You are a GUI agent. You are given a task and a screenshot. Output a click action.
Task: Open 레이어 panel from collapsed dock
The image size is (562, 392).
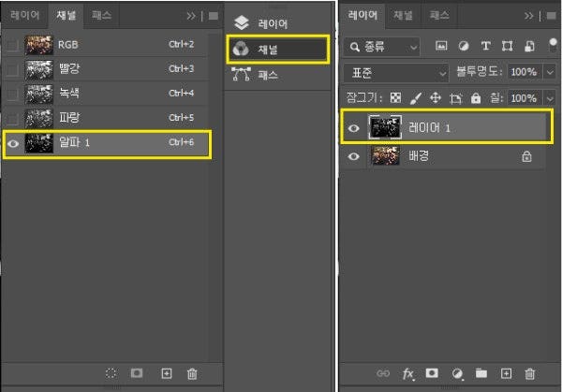(277, 23)
